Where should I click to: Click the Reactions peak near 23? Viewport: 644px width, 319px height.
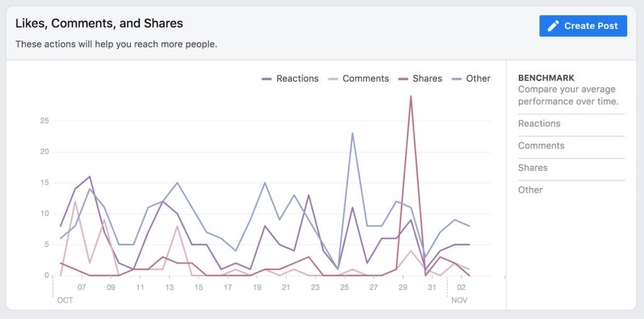tap(308, 195)
